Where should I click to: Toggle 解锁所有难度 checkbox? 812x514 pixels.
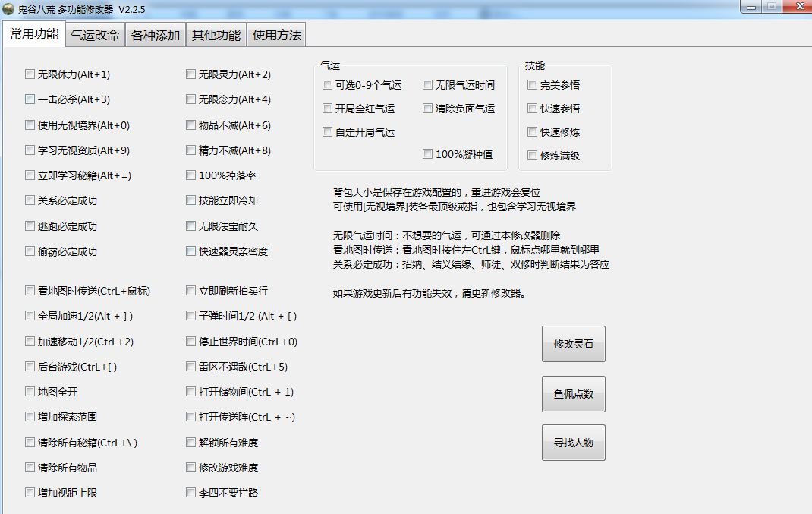point(191,443)
